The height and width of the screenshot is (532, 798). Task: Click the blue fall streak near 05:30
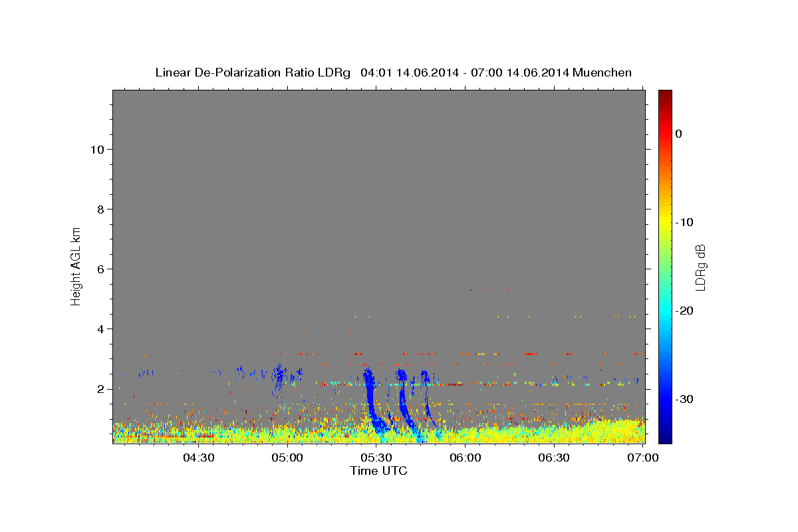click(x=371, y=399)
